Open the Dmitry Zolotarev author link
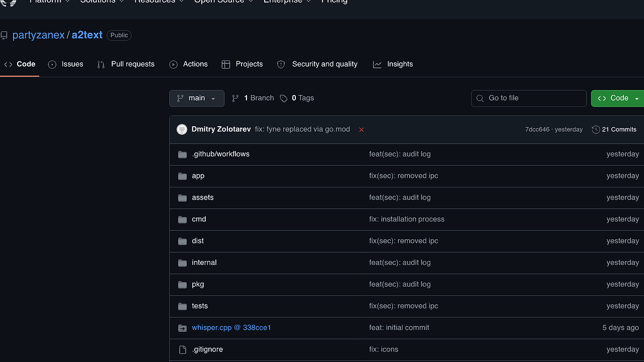 [221, 129]
